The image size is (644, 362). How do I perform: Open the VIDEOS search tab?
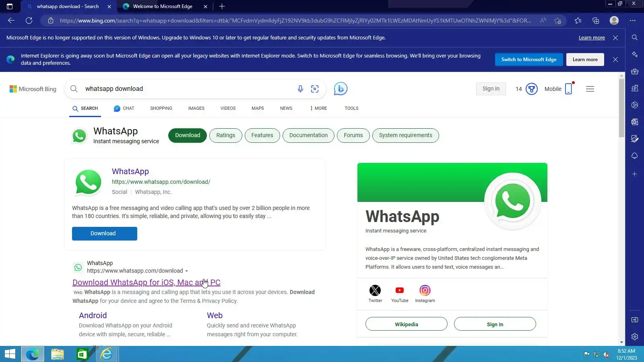[228, 108]
